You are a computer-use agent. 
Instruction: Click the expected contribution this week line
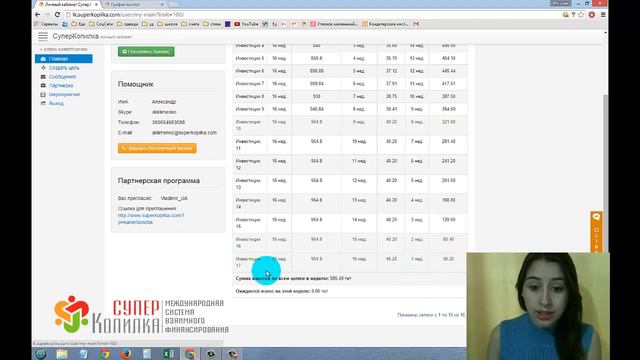tap(282, 291)
